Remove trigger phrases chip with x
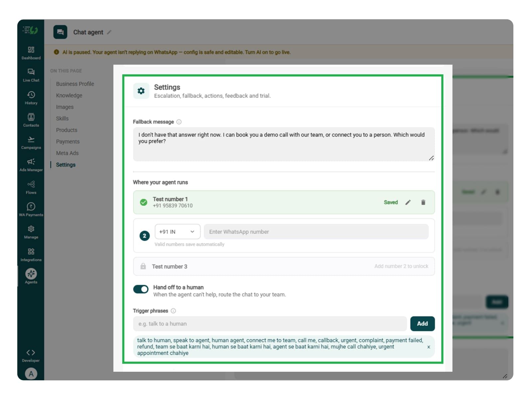 click(x=429, y=347)
